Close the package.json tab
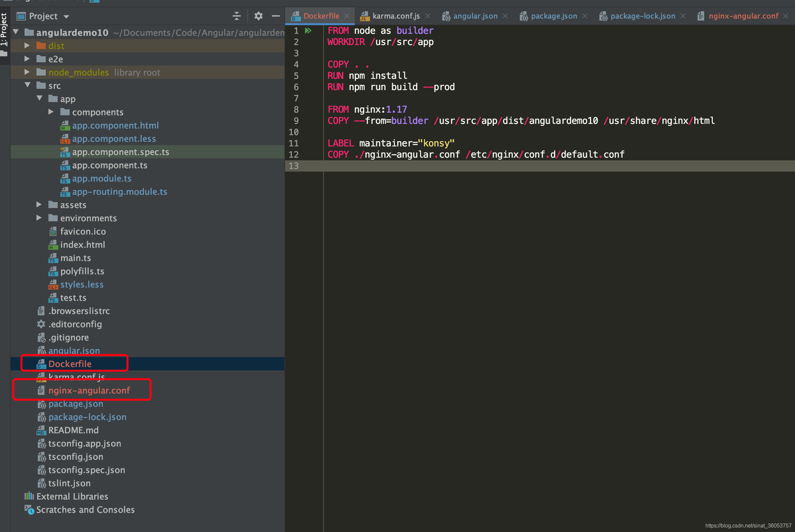795x532 pixels. coord(584,16)
